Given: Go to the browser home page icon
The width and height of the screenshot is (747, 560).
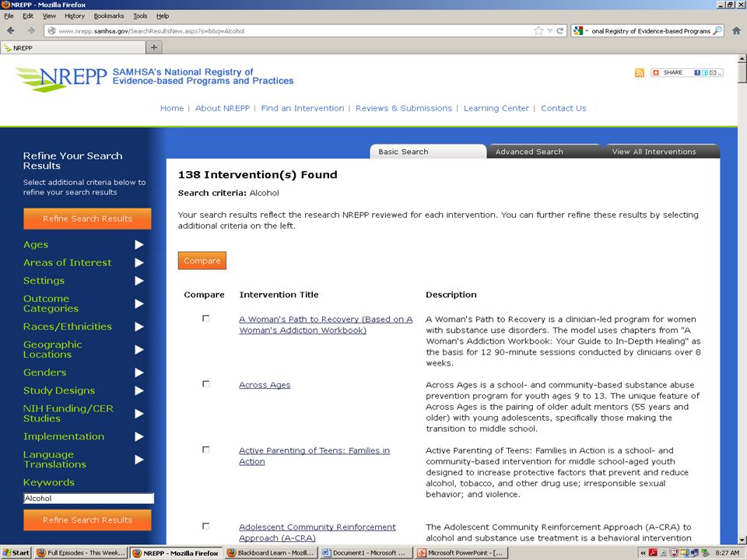Looking at the screenshot, I should pyautogui.click(x=736, y=31).
